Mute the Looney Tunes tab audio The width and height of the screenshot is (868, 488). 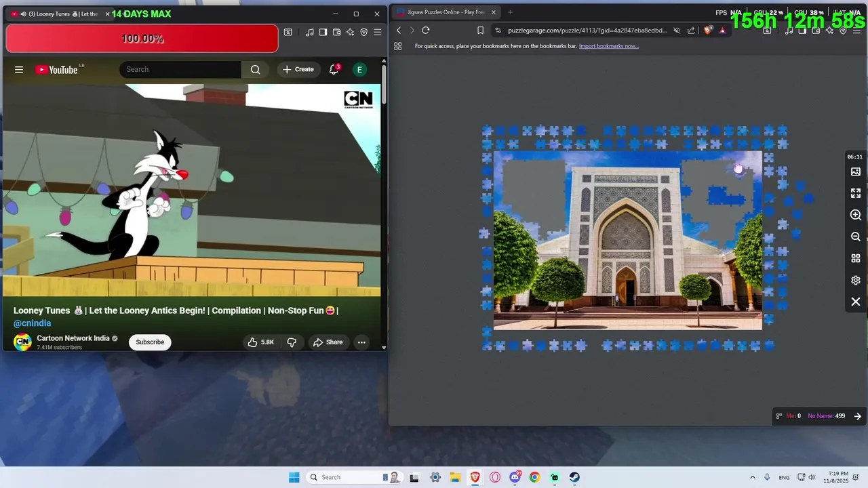(24, 14)
